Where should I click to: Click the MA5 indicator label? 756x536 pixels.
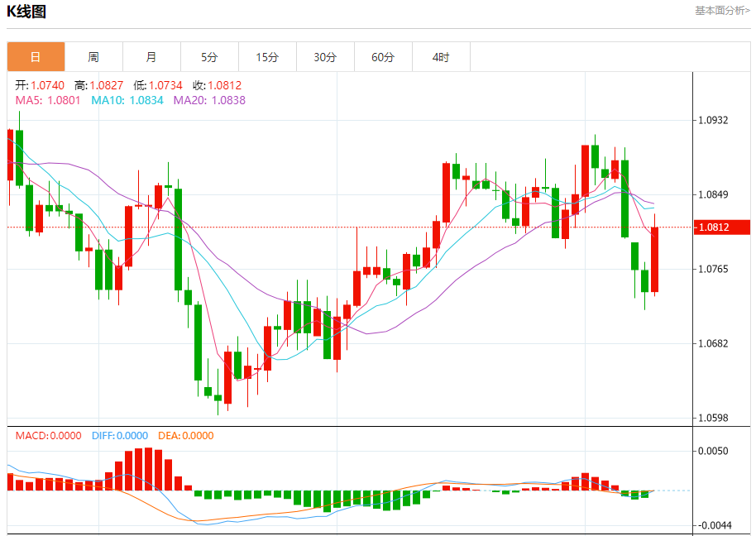(x=48, y=100)
